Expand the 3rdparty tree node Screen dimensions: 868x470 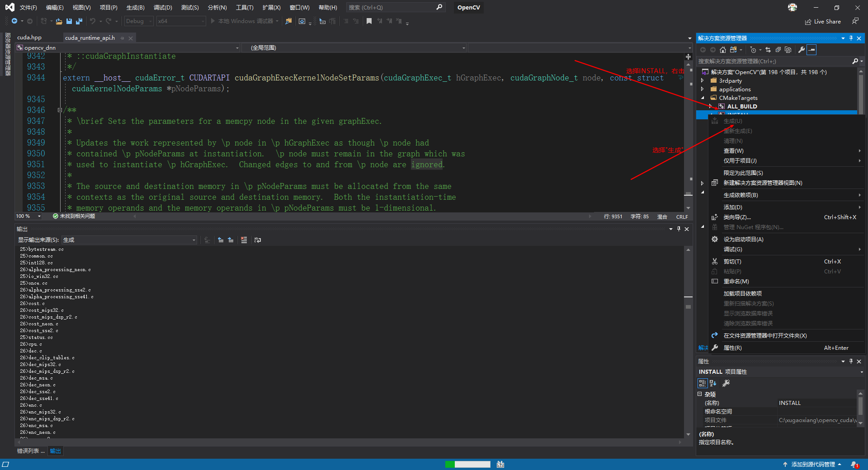click(x=702, y=80)
